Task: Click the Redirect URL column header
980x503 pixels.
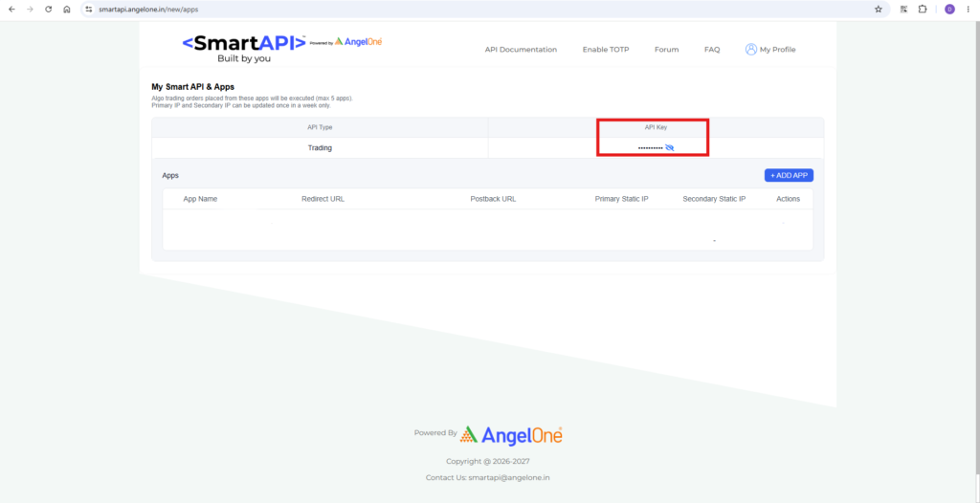Action: click(x=323, y=199)
